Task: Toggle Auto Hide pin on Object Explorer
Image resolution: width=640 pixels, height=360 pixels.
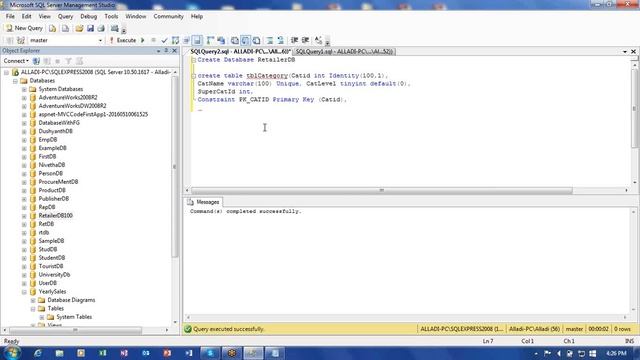Action: click(x=166, y=51)
